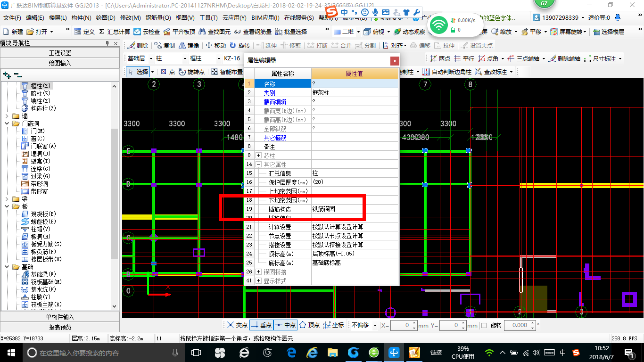Switch to 工程设置 panel

[x=60, y=53]
